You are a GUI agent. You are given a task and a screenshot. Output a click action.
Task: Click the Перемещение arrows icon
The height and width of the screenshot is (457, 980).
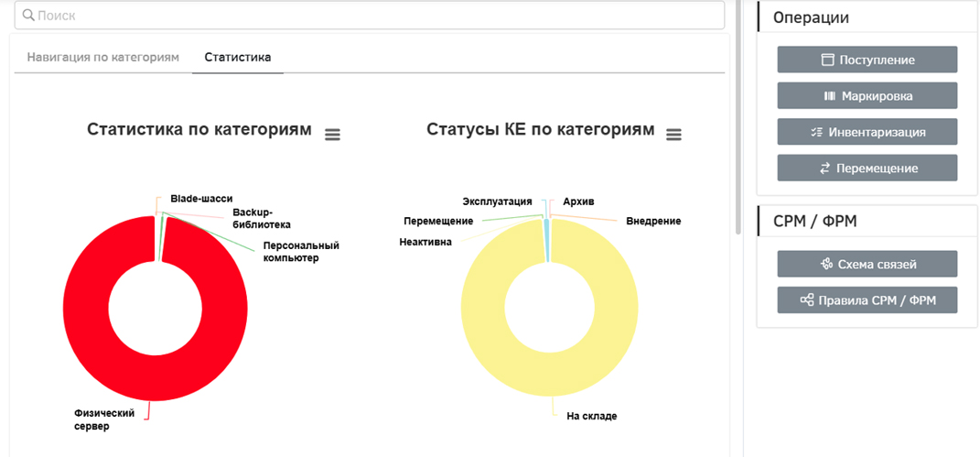824,168
